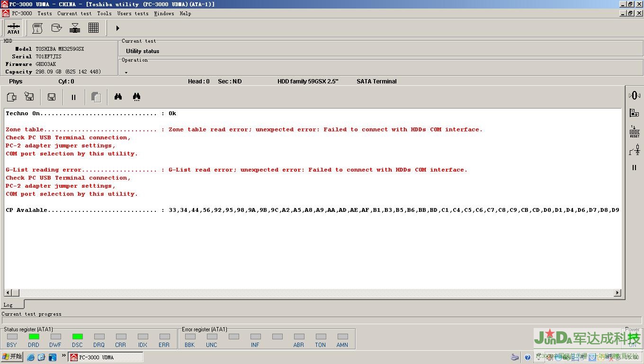The image size is (644, 364).
Task: Click the CRR status indicator
Action: [x=121, y=337]
